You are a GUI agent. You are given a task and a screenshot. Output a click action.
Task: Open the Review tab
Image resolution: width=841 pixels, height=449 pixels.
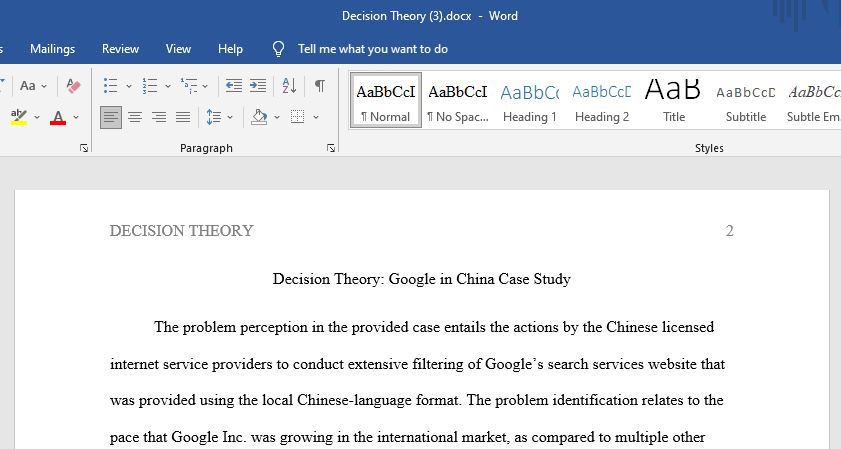120,49
